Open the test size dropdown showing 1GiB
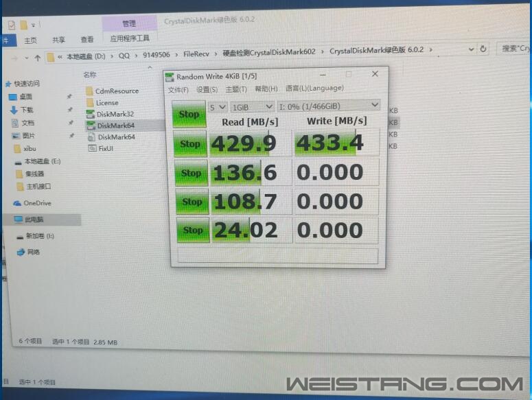Image resolution: width=532 pixels, height=400 pixels. (x=252, y=107)
